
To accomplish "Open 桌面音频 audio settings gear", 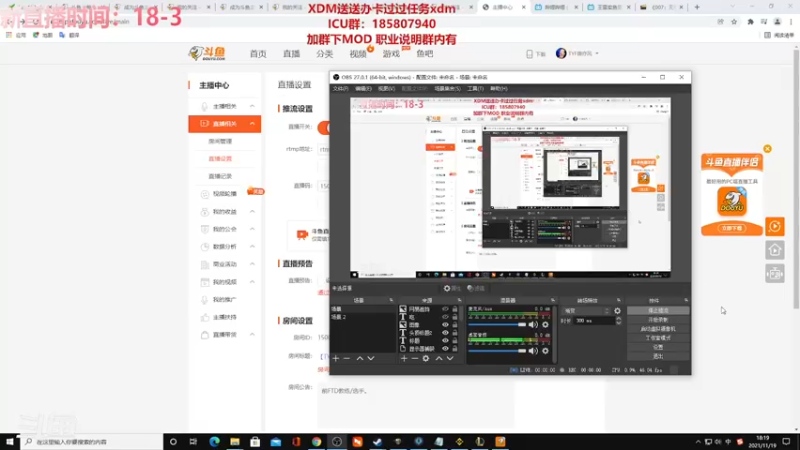I will (545, 351).
